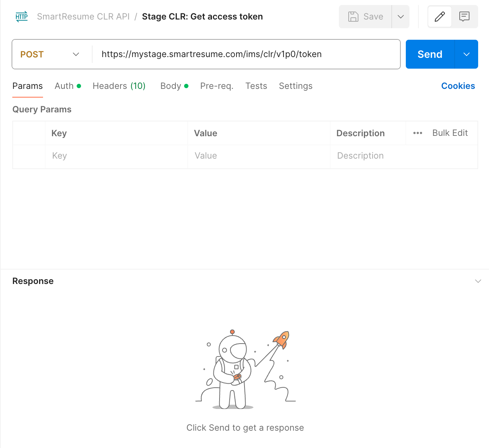Screen dimensions: 489x448
Task: Click the Save floppy disk button
Action: [x=365, y=17]
